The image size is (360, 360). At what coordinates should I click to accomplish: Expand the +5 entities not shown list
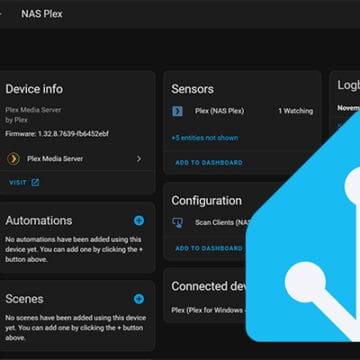click(x=205, y=138)
